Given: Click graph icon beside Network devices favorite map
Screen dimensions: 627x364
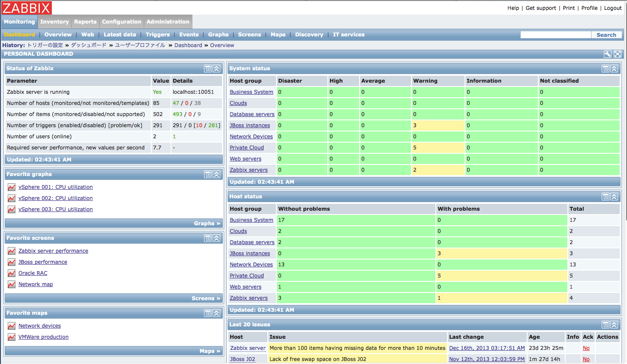Looking at the screenshot, I should (x=11, y=325).
